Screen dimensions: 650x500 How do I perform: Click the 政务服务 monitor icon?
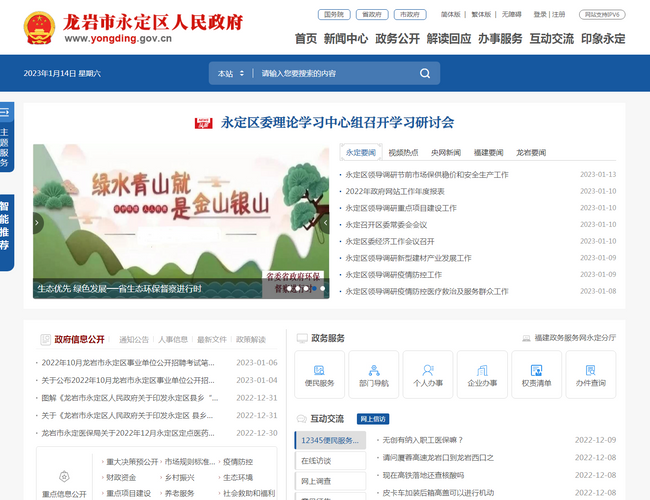[x=302, y=338]
